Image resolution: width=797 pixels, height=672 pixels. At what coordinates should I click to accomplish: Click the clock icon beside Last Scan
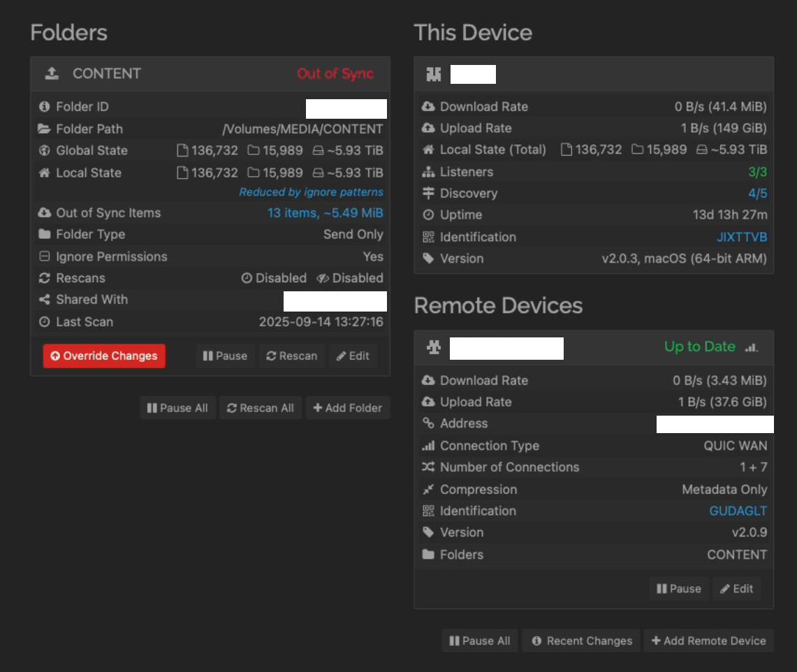tap(45, 322)
